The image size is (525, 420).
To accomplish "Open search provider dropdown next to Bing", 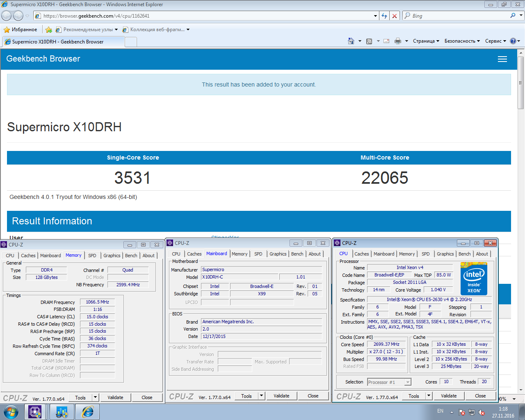I will (521, 16).
